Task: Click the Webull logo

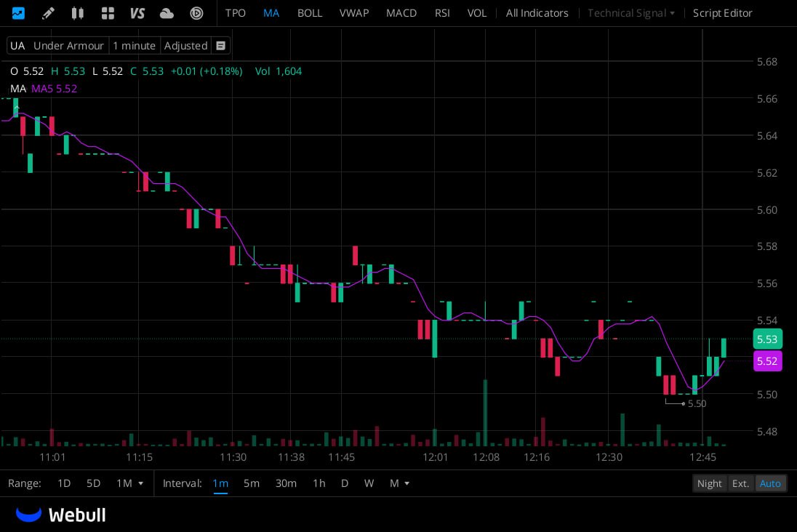Action: pos(61,515)
